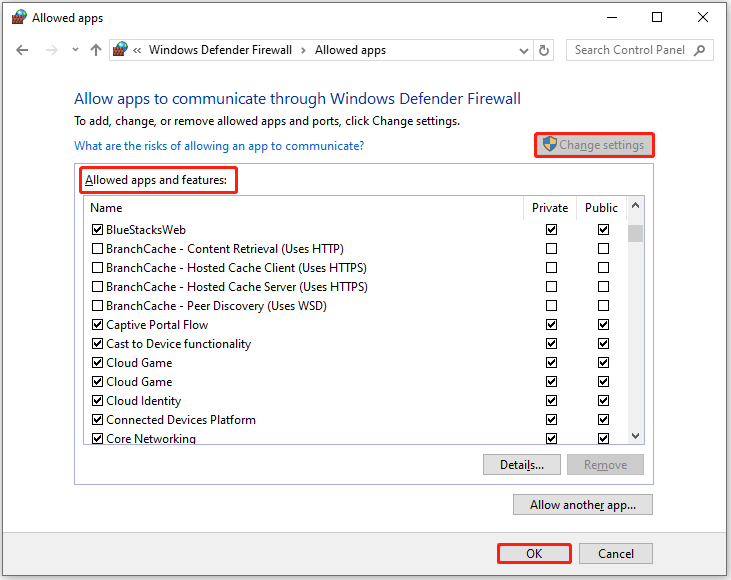Viewport: 731px width, 580px height.
Task: Click the firewall icon in address bar
Action: (x=120, y=49)
